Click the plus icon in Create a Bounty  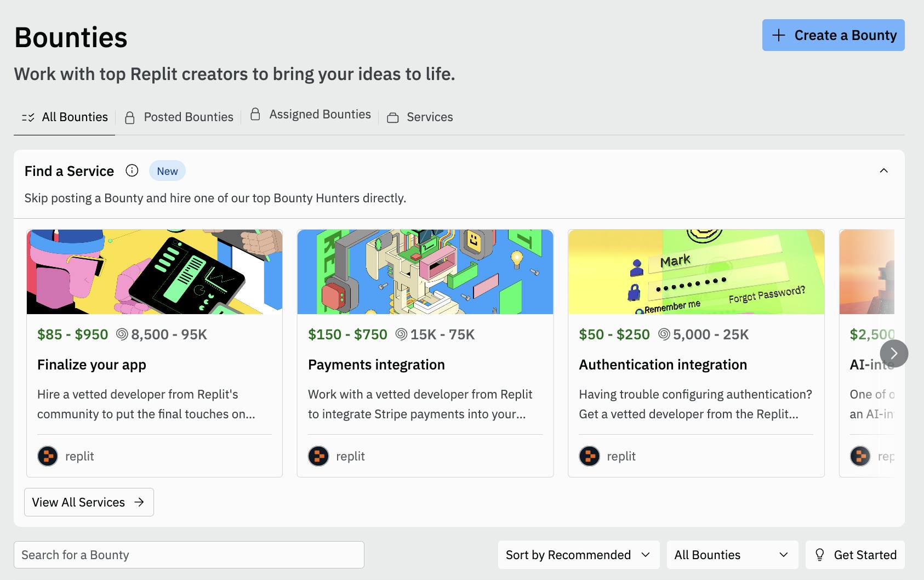coord(778,36)
